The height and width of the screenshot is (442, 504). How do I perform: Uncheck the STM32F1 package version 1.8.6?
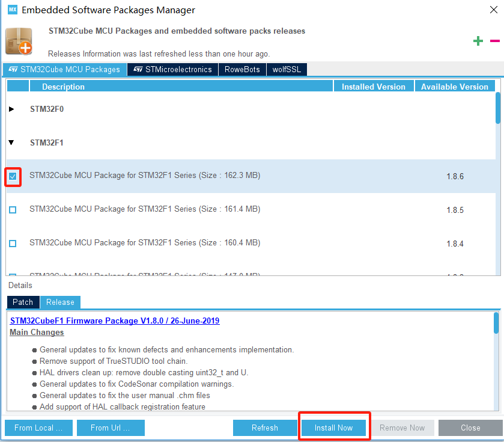(13, 176)
